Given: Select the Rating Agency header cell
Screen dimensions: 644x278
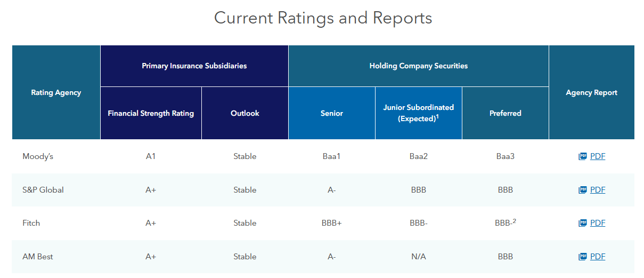Looking at the screenshot, I should click(56, 92).
